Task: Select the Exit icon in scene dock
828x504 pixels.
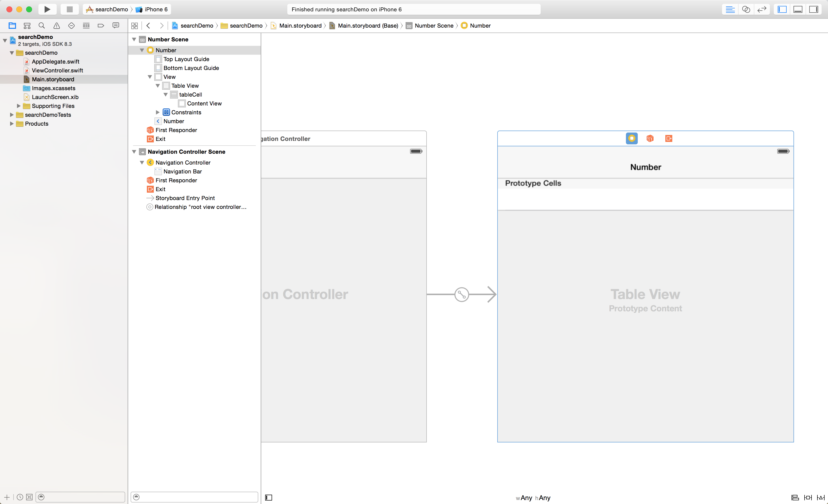Action: [669, 138]
